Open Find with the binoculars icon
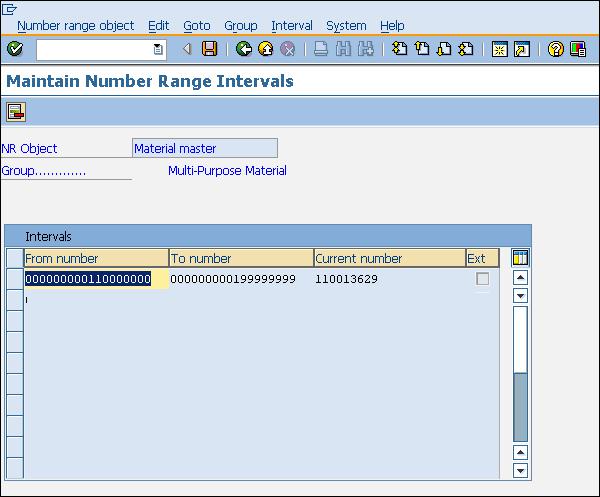Image resolution: width=600 pixels, height=497 pixels. coord(343,49)
